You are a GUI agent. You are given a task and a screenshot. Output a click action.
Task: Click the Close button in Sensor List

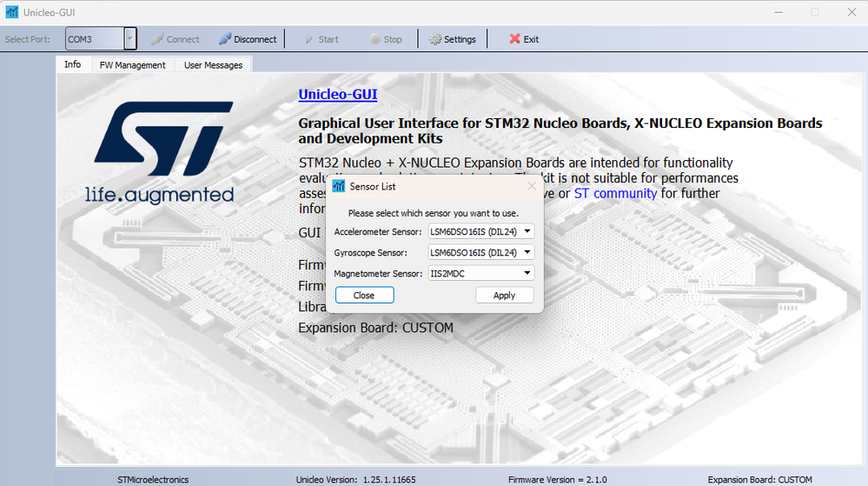(364, 295)
